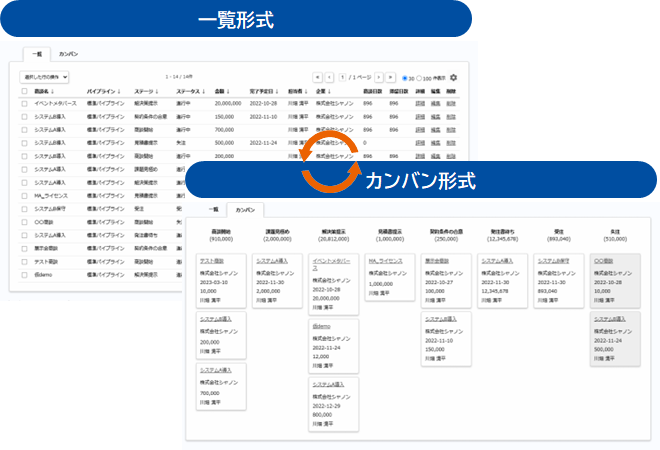Viewport: 660px width, 450px height.
Task: Open 展示会商談 card link in kanban
Action: click(437, 261)
